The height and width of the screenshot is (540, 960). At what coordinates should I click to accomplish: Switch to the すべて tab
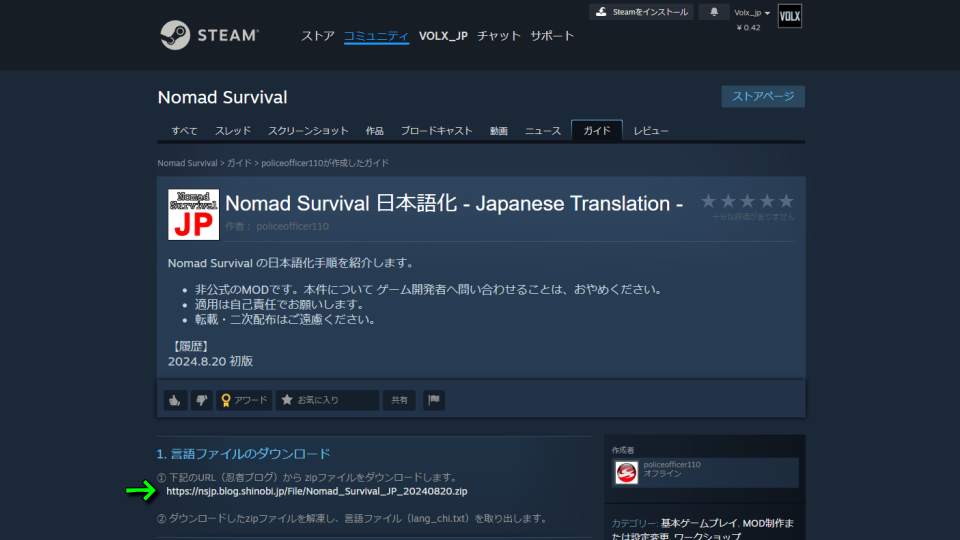[x=184, y=130]
